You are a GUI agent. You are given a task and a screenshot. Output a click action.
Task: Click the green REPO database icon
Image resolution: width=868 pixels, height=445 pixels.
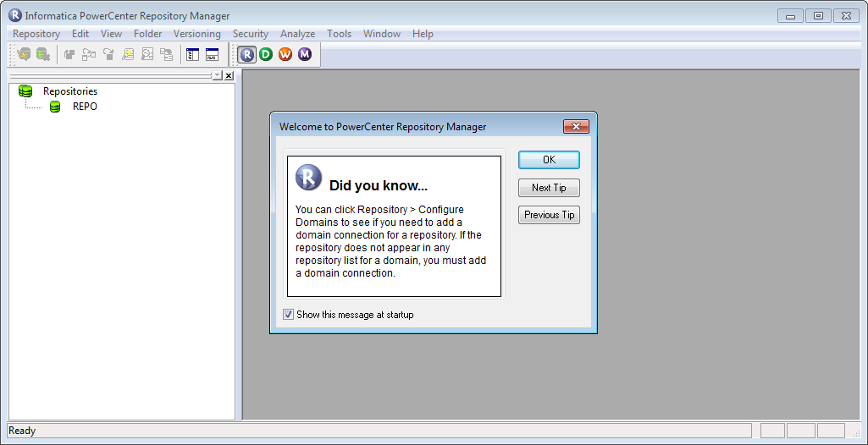(x=55, y=107)
